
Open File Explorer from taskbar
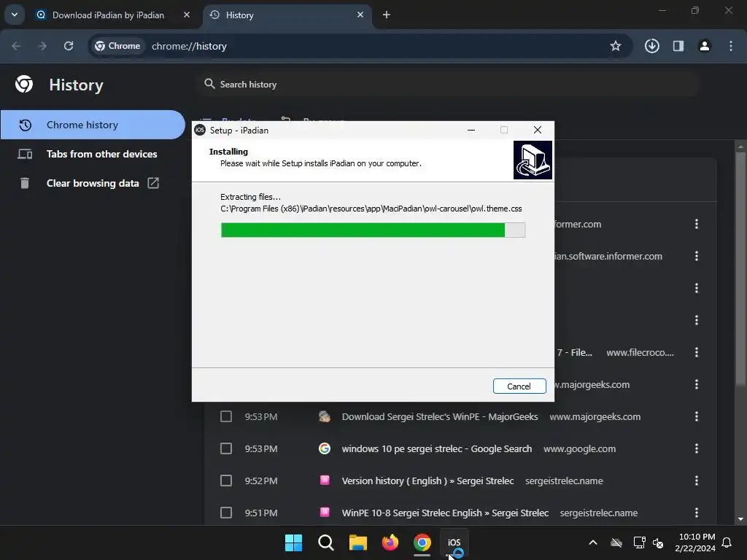point(357,542)
